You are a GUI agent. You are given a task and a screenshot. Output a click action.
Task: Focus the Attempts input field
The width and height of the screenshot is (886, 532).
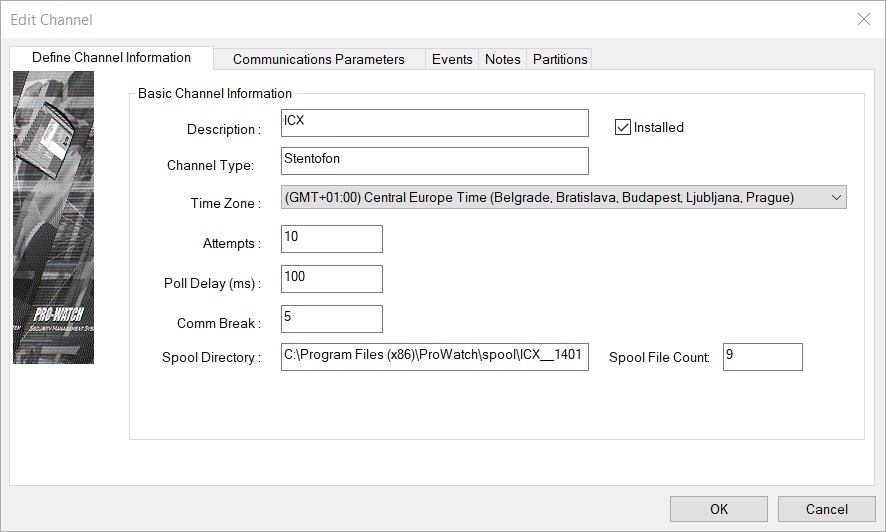[x=332, y=239]
